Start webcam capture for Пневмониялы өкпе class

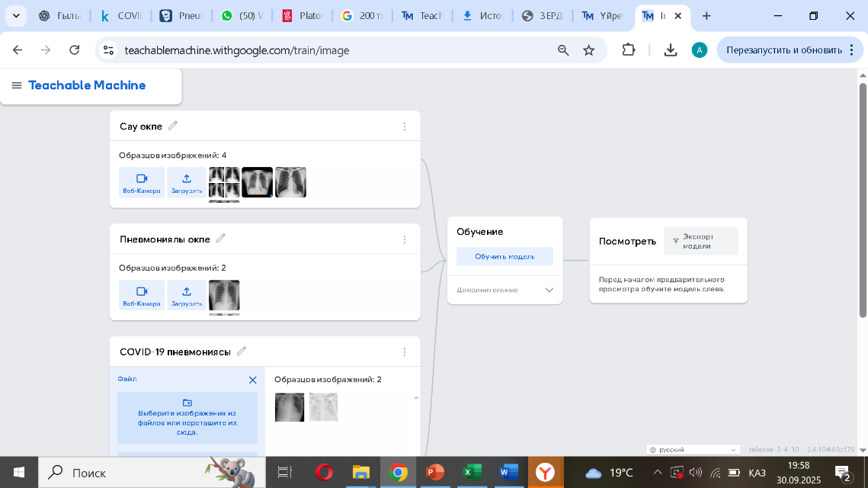coord(142,294)
